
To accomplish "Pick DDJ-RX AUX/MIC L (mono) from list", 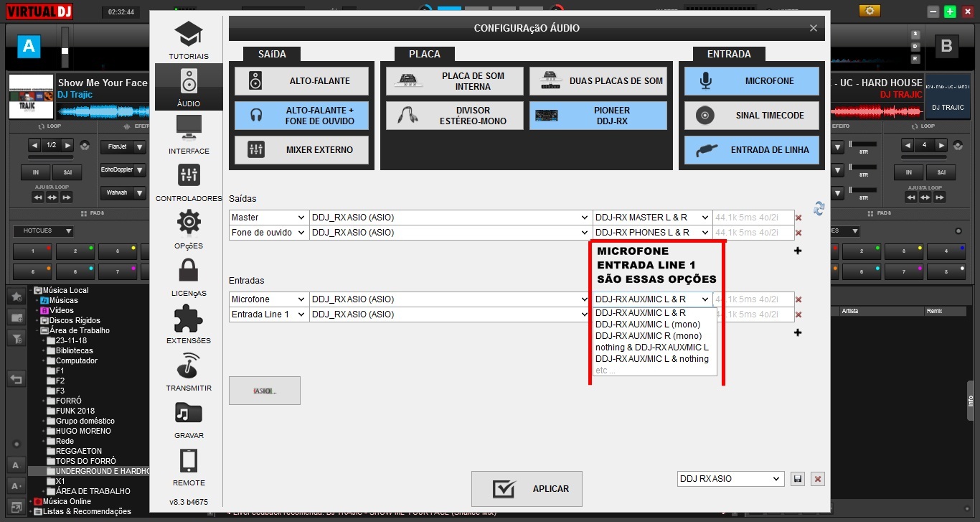I will (648, 325).
